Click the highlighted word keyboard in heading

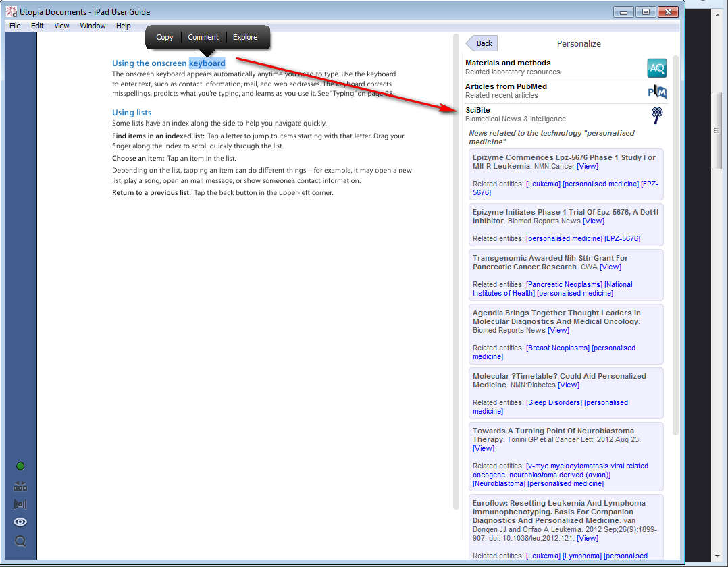tap(207, 63)
